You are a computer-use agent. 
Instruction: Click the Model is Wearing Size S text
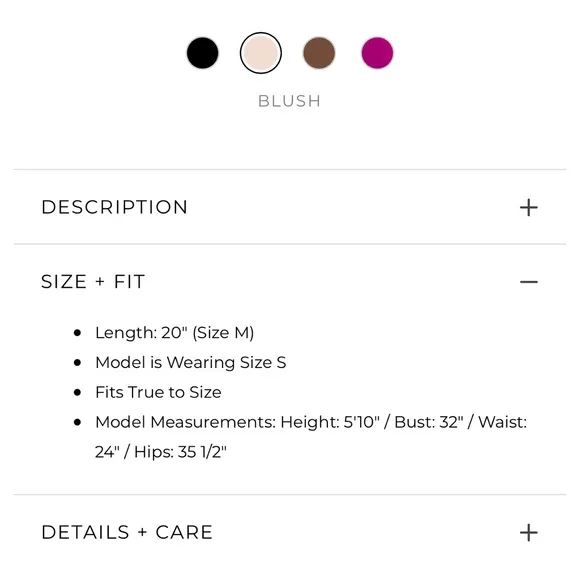[x=190, y=362]
